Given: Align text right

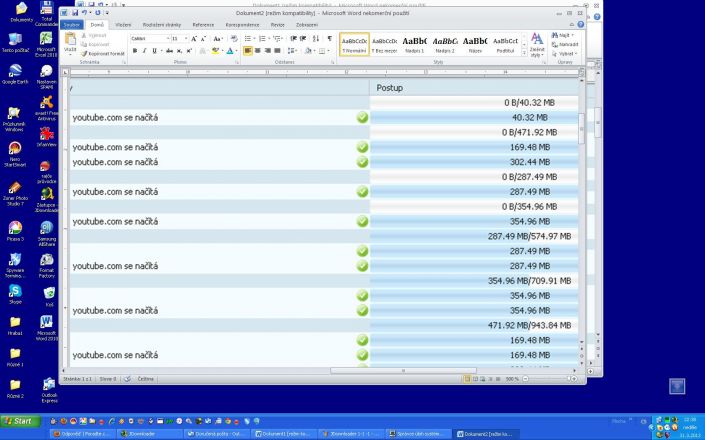Looking at the screenshot, I should pyautogui.click(x=268, y=51).
